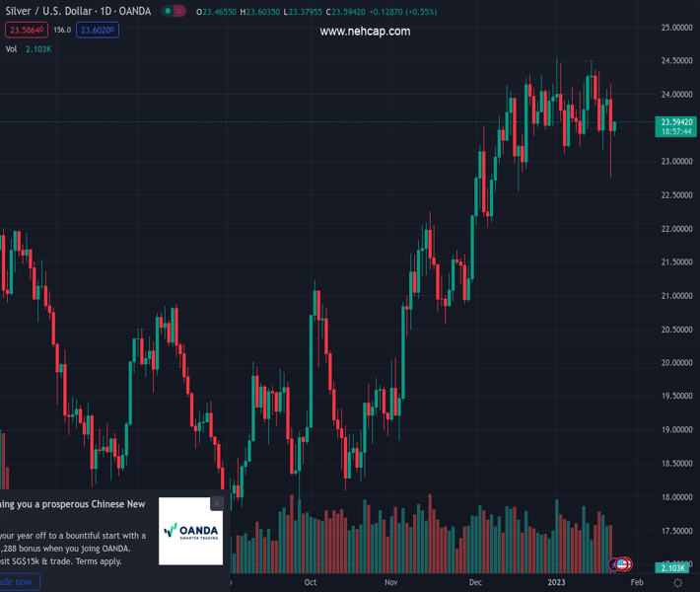Click the red sell price 23.5864 button
Screen dimensions: 700x592
click(x=24, y=30)
